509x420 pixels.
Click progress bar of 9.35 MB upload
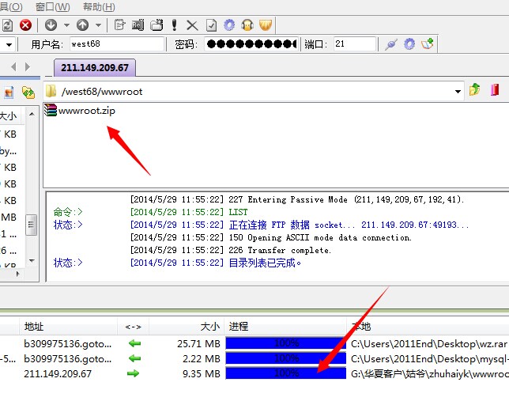point(286,373)
